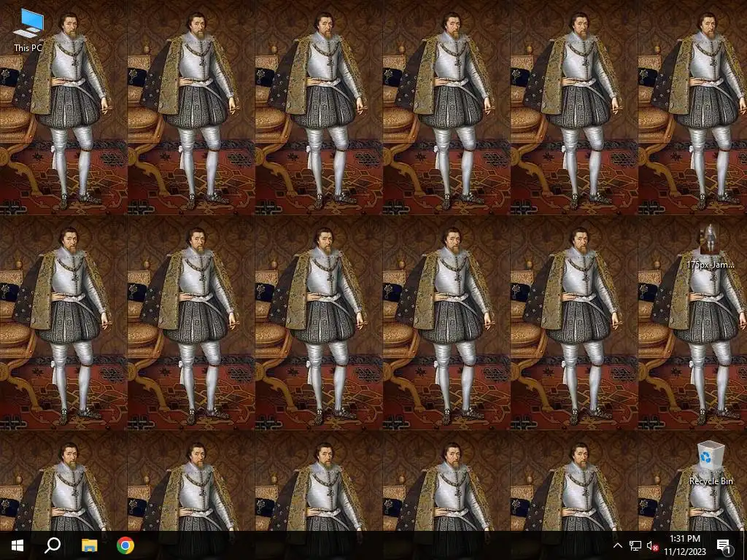Open network status tray icon
This screenshot has height=560, width=747.
(635, 545)
